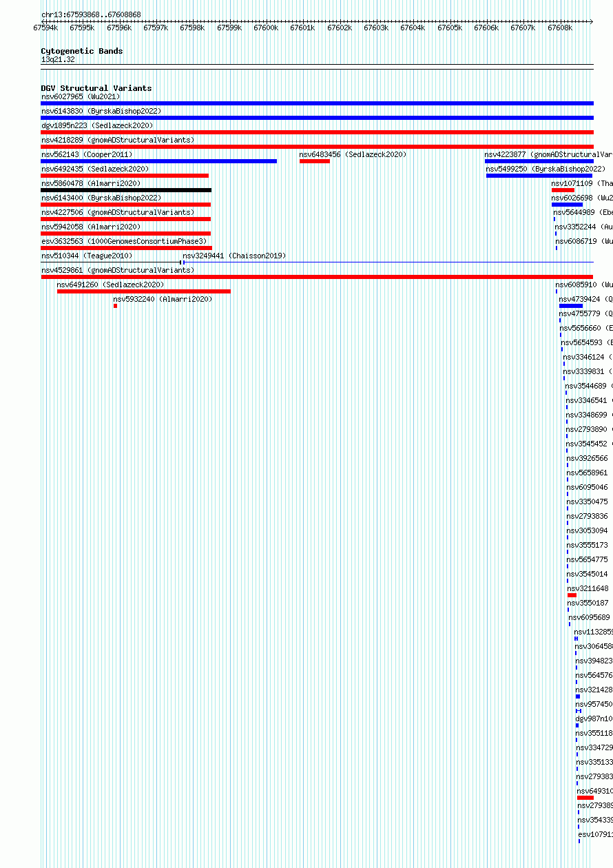
Task: Select the nsv6143400 (ByrskaBishop2022) label
Action: (x=101, y=198)
